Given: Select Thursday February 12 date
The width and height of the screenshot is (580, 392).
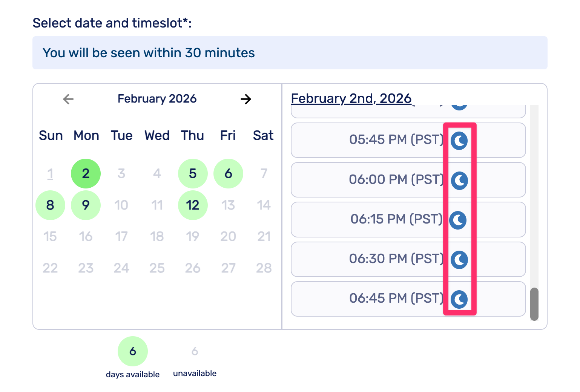Looking at the screenshot, I should tap(193, 205).
